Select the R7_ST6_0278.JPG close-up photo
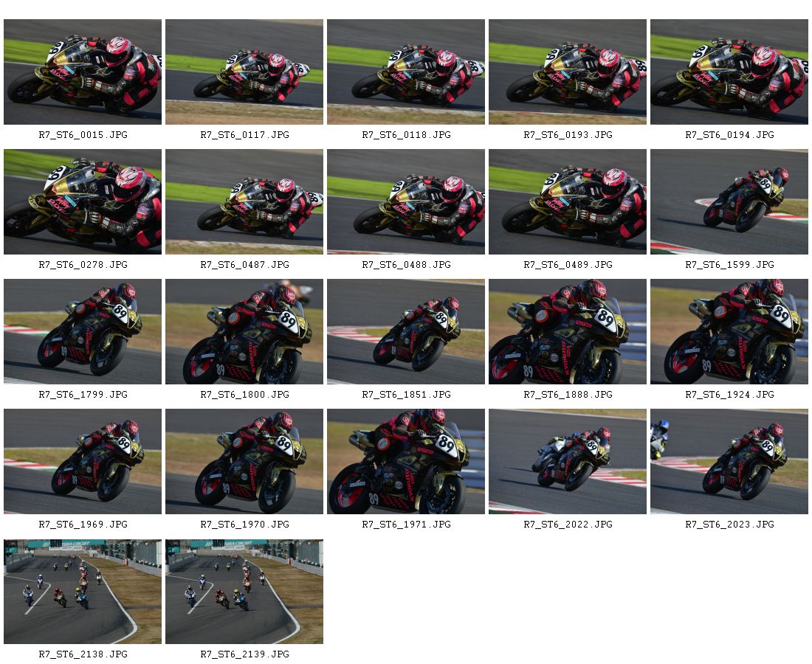The image size is (812, 664). tap(83, 202)
